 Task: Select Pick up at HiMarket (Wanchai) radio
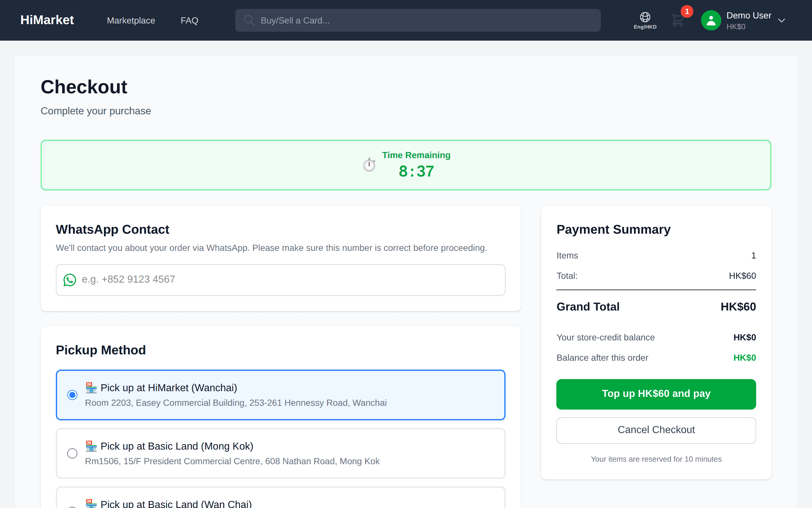(72, 395)
